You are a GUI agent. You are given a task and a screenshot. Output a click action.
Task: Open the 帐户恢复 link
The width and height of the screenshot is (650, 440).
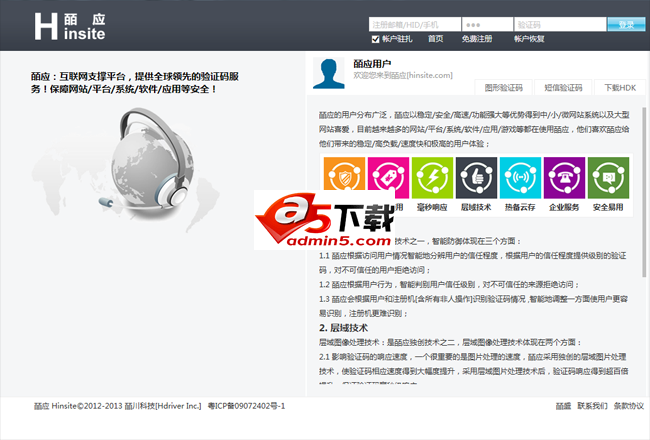click(x=529, y=39)
